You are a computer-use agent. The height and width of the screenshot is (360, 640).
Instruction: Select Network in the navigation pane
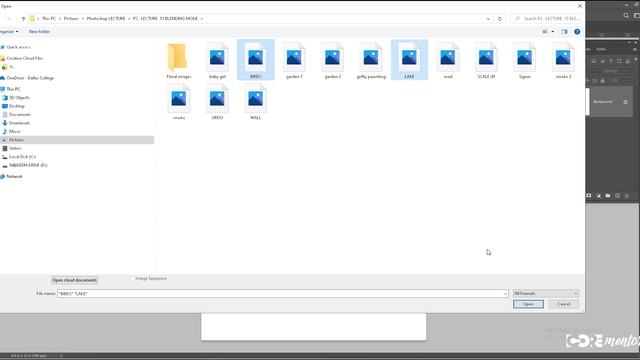pyautogui.click(x=14, y=176)
